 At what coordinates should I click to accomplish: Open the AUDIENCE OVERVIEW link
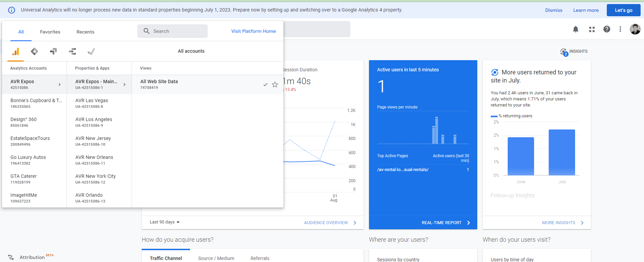pyautogui.click(x=326, y=223)
